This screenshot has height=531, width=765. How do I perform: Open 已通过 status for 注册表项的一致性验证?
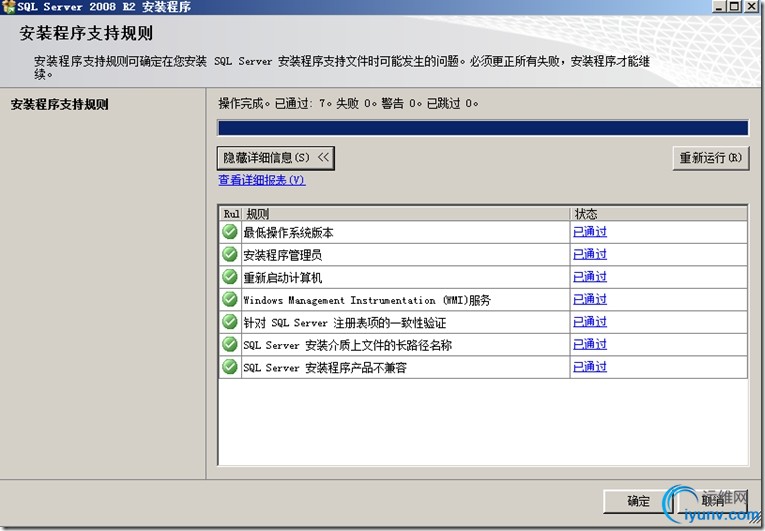pyautogui.click(x=590, y=322)
